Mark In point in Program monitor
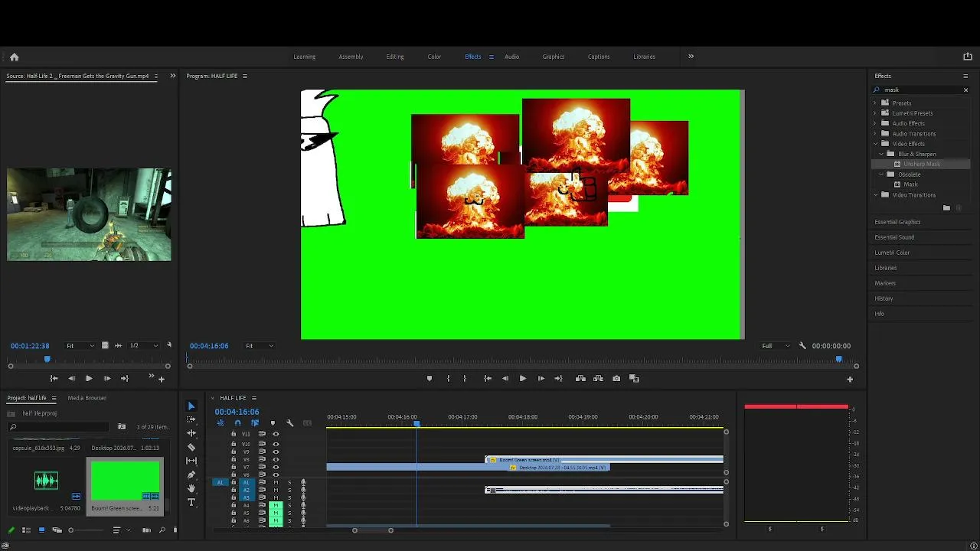Screen dimensions: 980x551 [448, 378]
